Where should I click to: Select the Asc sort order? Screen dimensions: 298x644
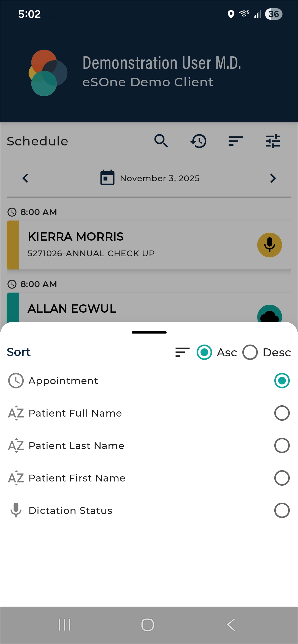pyautogui.click(x=204, y=352)
